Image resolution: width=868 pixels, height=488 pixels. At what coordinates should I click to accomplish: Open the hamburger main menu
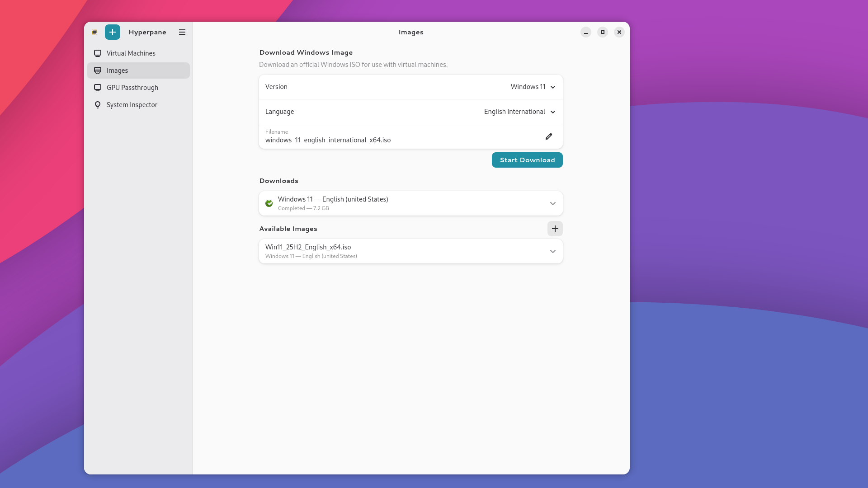coord(182,32)
